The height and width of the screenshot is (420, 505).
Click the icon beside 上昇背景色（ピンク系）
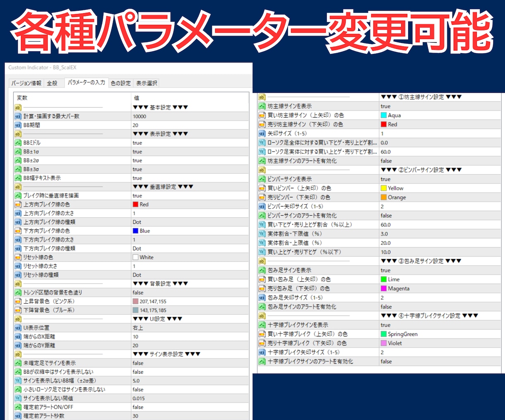(18, 301)
